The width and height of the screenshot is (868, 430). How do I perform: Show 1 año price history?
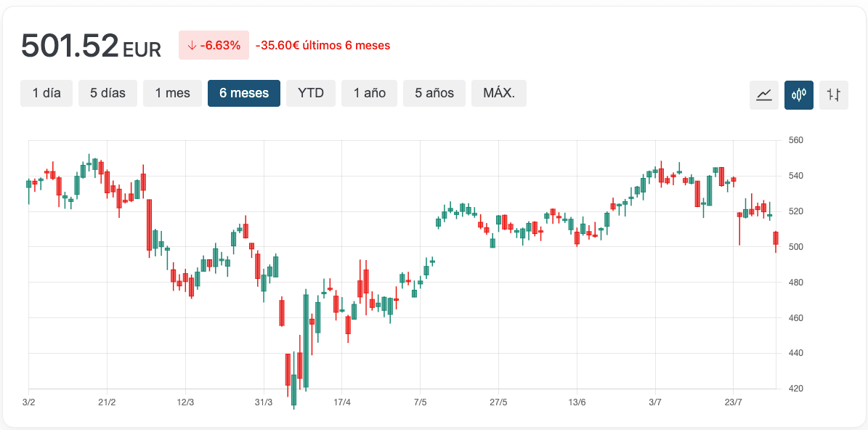(x=370, y=93)
